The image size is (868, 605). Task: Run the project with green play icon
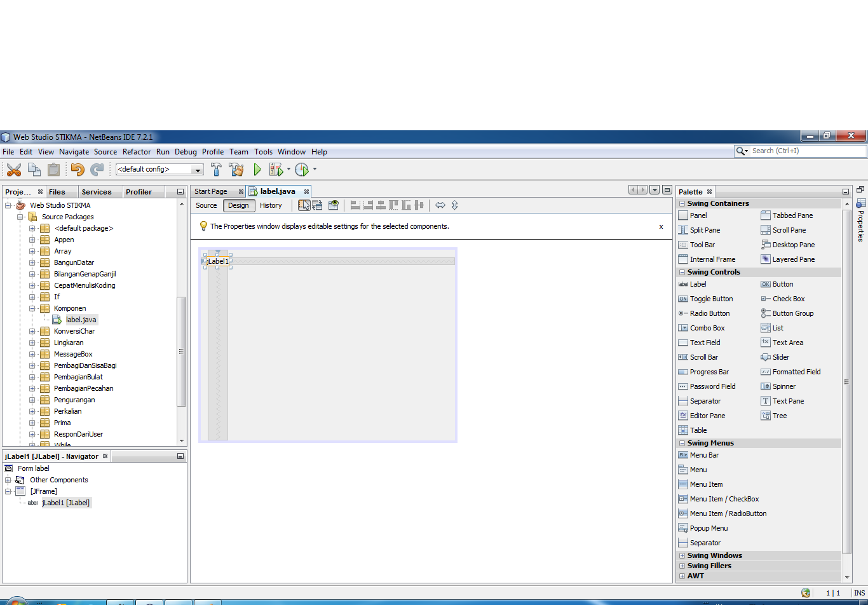[257, 169]
